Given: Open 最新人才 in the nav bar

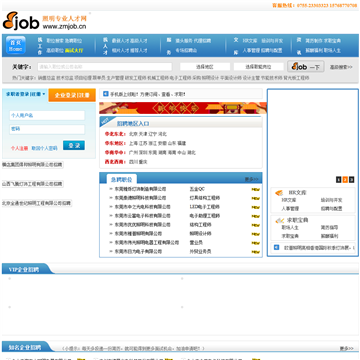Looking at the screenshot, I should [120, 41].
